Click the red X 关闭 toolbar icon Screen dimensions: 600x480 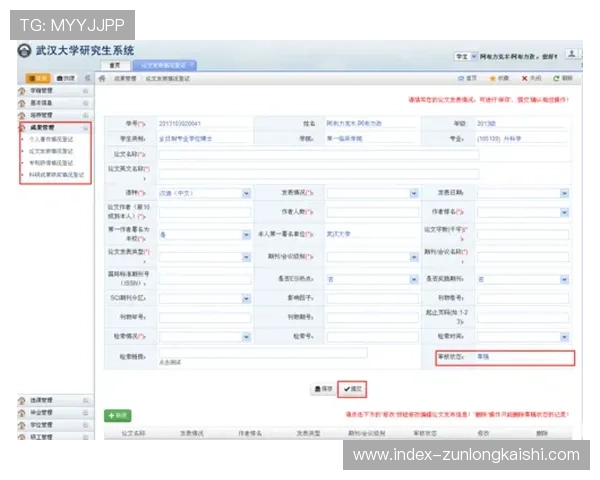[x=525, y=78]
